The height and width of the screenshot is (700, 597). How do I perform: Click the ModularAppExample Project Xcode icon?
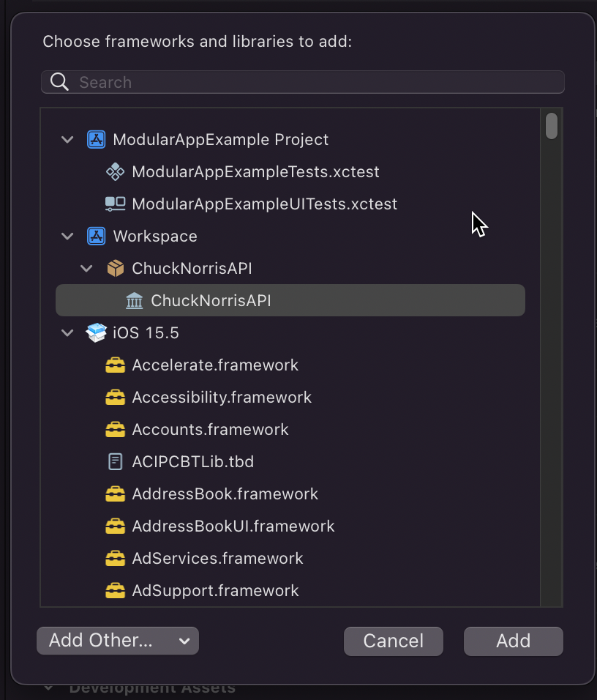pos(96,139)
